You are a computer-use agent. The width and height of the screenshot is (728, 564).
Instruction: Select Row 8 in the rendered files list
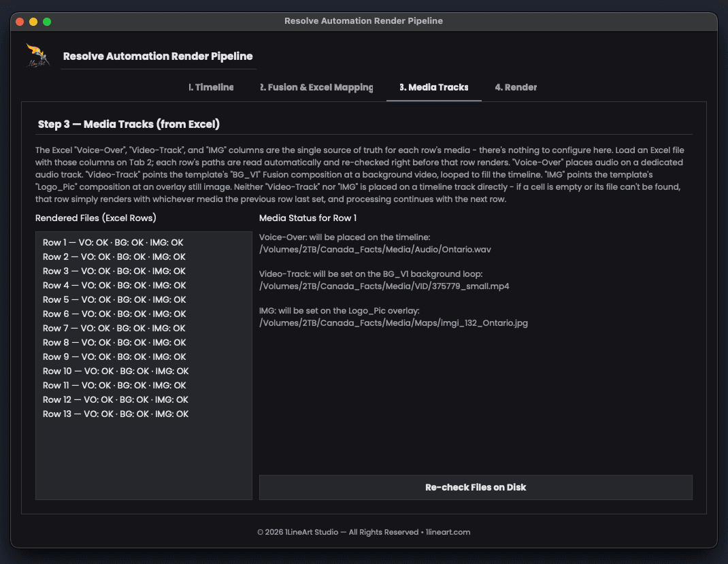[x=144, y=343]
